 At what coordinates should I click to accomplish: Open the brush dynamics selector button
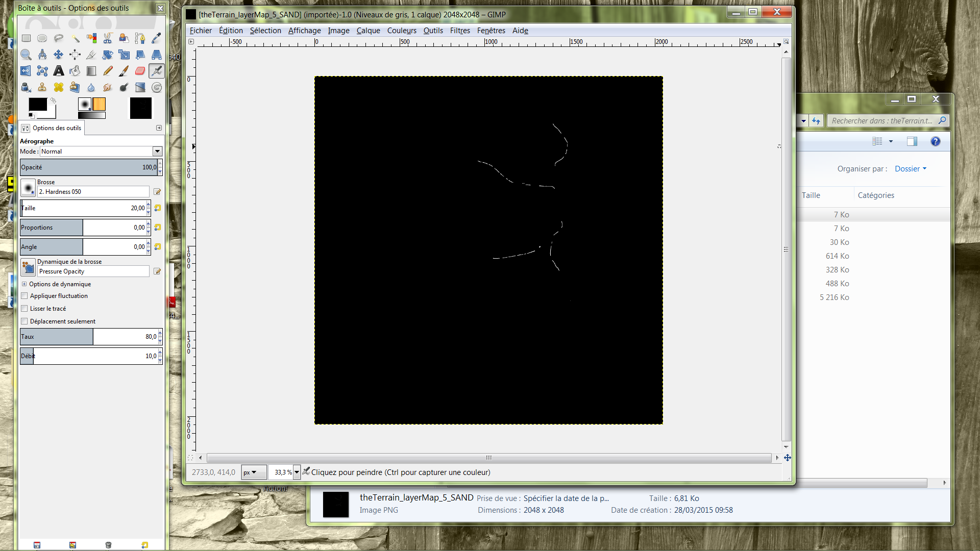point(28,267)
